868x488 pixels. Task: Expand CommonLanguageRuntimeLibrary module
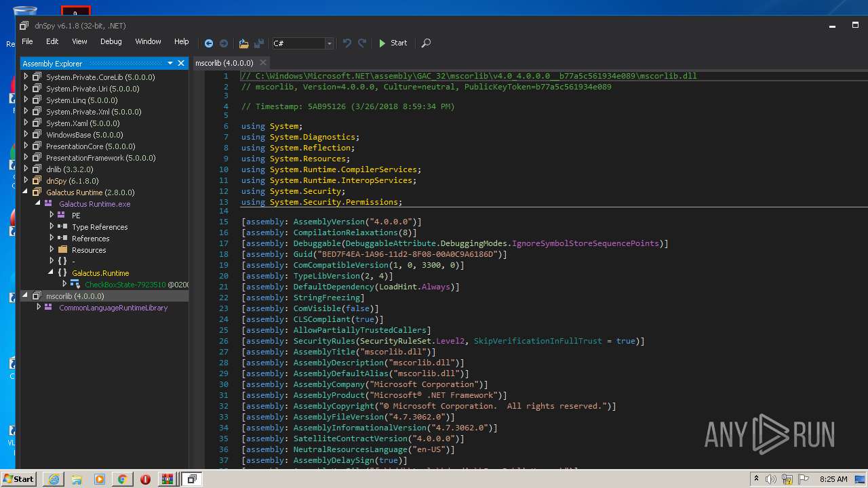point(39,307)
